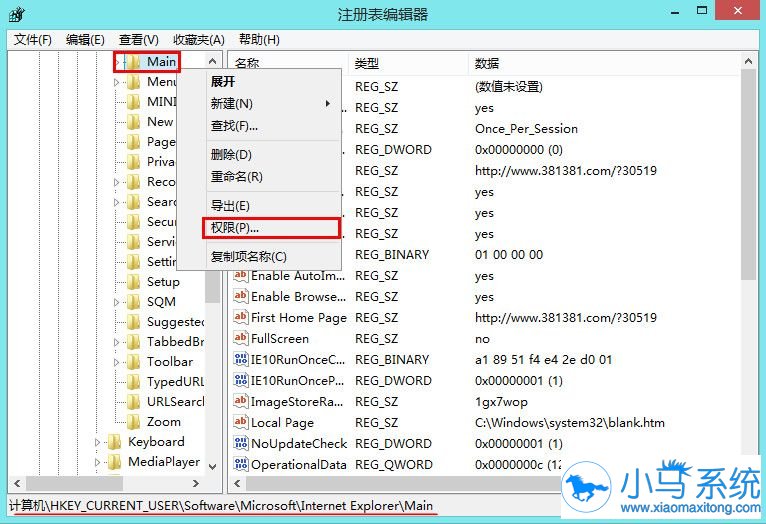Expand the Main key tree node
The image size is (766, 524).
pos(117,63)
